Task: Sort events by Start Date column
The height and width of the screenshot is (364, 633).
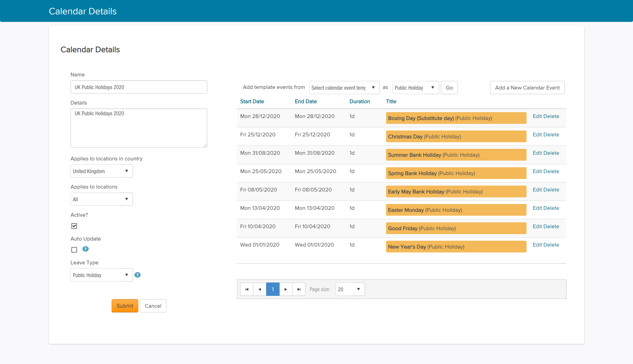Action: coord(252,101)
